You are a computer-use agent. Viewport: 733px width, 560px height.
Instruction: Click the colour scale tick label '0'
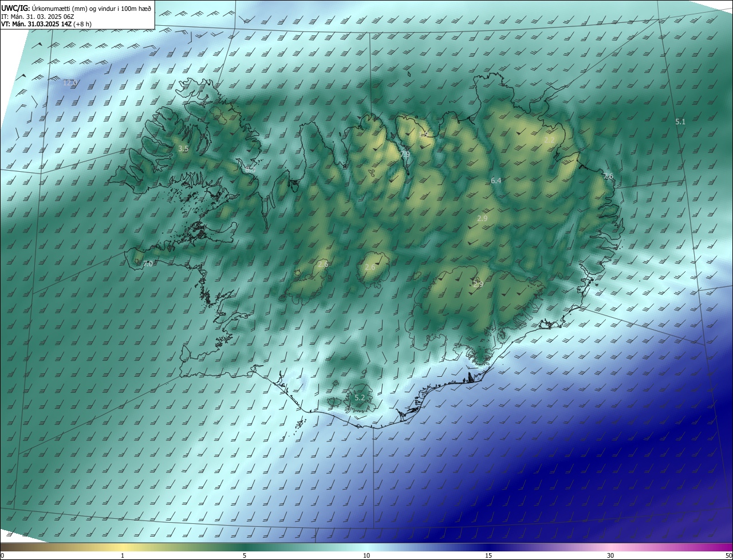[2, 555]
